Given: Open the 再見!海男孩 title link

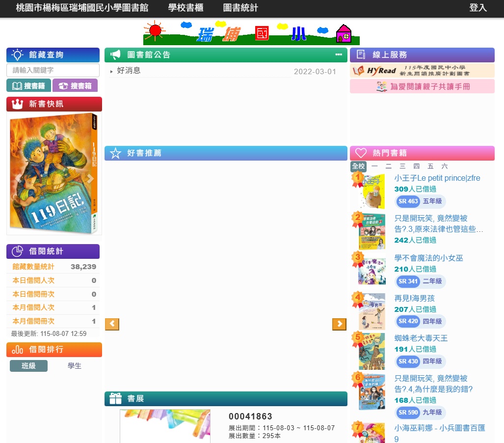Looking at the screenshot, I should pos(415,298).
